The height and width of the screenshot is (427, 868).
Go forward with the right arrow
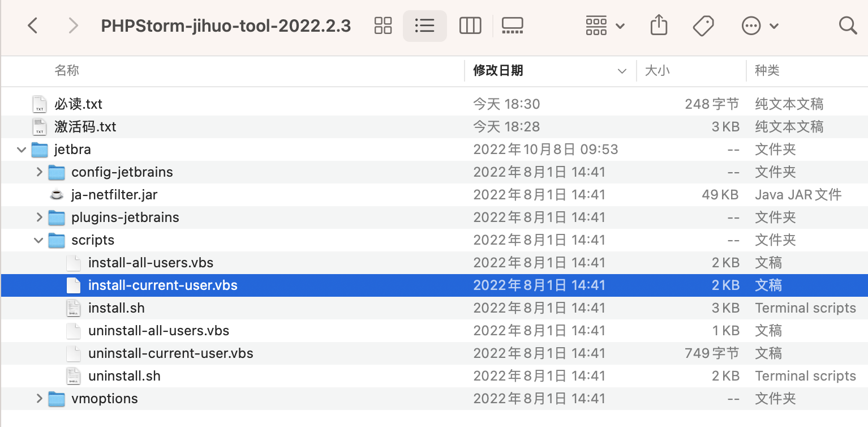(x=73, y=25)
